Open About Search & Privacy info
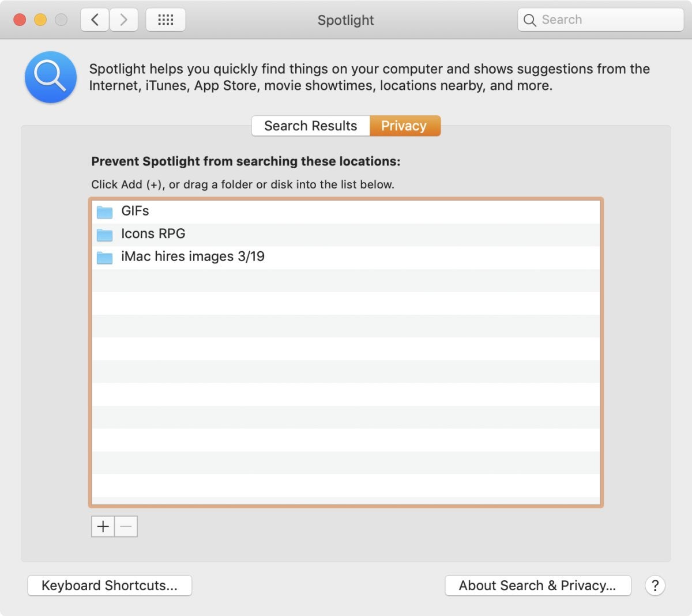This screenshot has width=692, height=616. tap(537, 585)
